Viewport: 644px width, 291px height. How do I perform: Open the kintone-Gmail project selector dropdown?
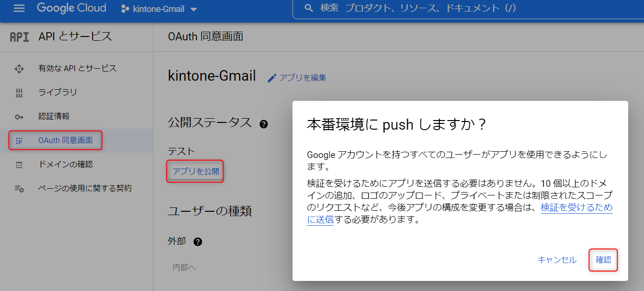(159, 9)
